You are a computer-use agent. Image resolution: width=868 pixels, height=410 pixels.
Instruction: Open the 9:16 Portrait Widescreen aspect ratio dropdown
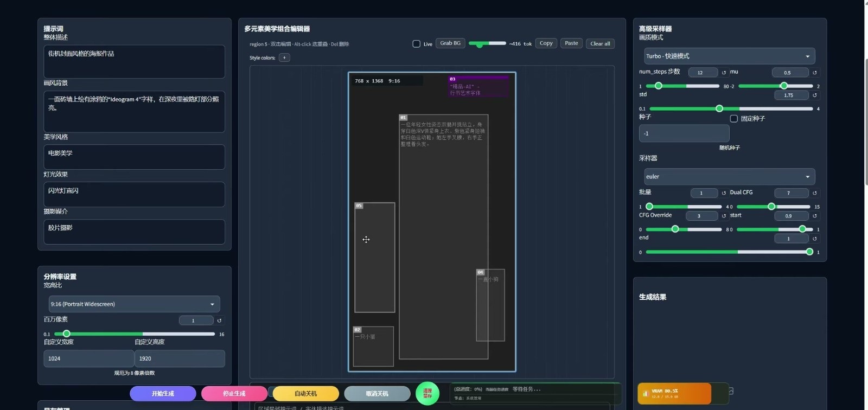pyautogui.click(x=134, y=304)
